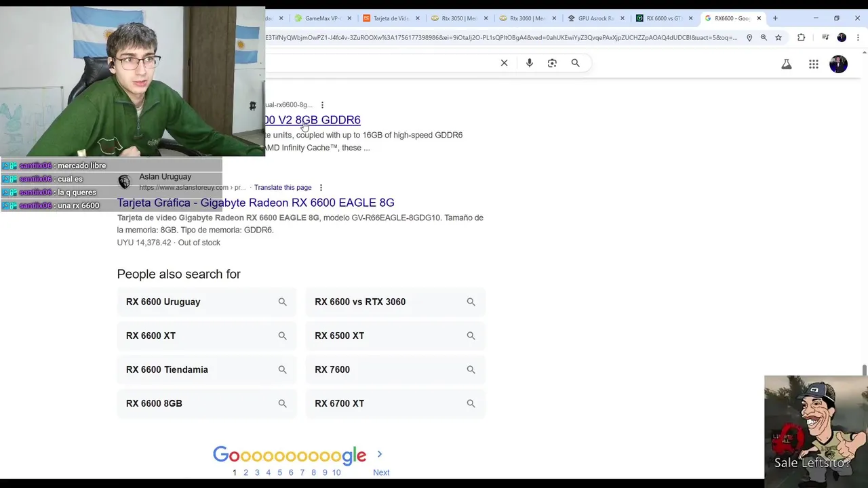Click the webcam overlay video
The image size is (868, 488).
tap(132, 81)
